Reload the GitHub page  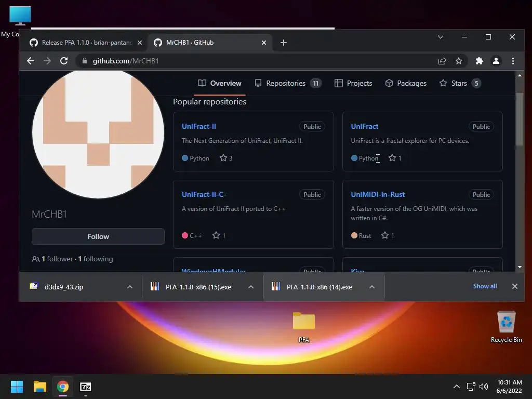(64, 61)
